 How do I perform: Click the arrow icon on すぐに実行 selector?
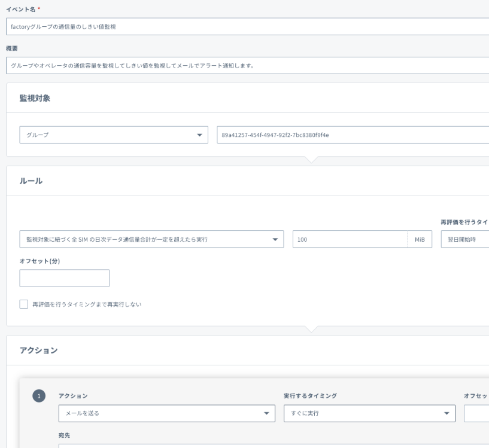[x=446, y=413]
